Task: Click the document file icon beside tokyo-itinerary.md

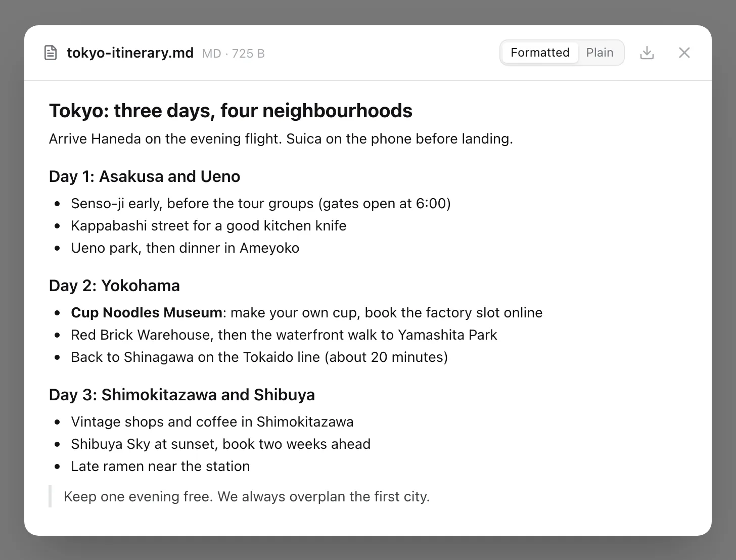Action: point(51,53)
